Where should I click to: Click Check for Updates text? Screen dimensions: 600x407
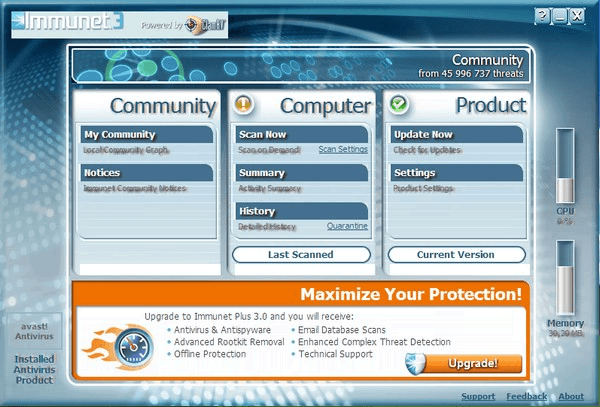click(x=427, y=150)
